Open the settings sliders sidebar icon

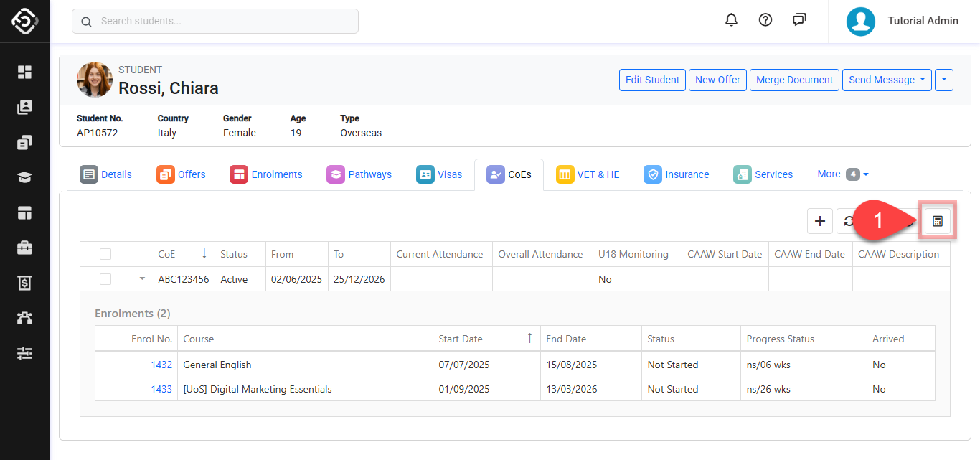tap(25, 353)
